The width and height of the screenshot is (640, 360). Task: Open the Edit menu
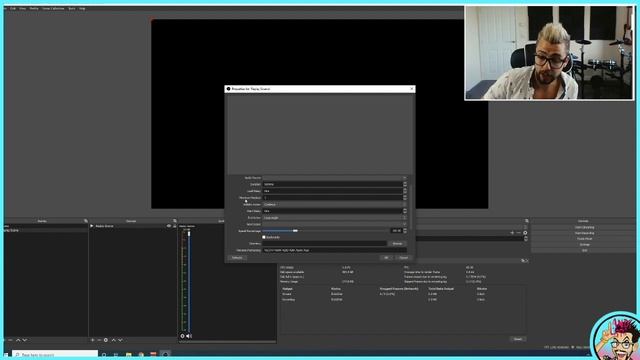[x=13, y=8]
